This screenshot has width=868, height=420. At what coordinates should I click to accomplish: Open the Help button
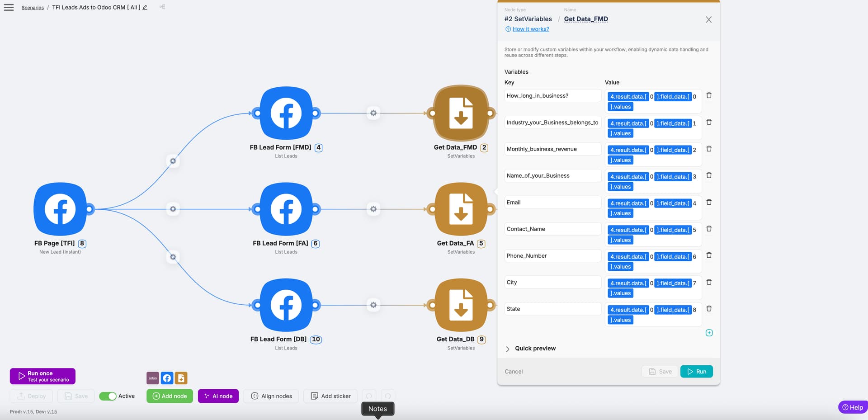[853, 407]
